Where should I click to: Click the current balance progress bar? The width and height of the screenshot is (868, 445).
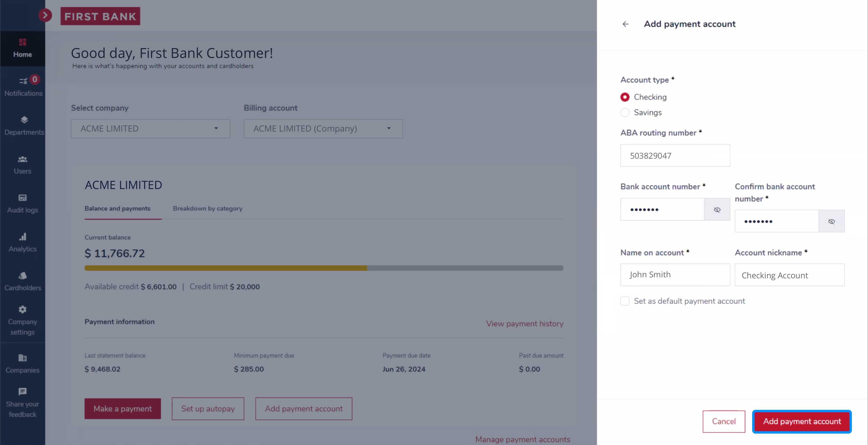(x=324, y=268)
